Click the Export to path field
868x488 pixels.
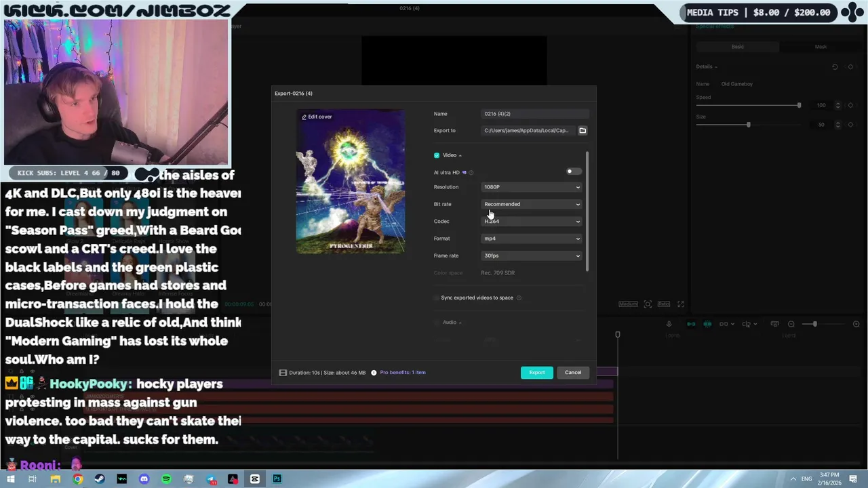point(528,130)
